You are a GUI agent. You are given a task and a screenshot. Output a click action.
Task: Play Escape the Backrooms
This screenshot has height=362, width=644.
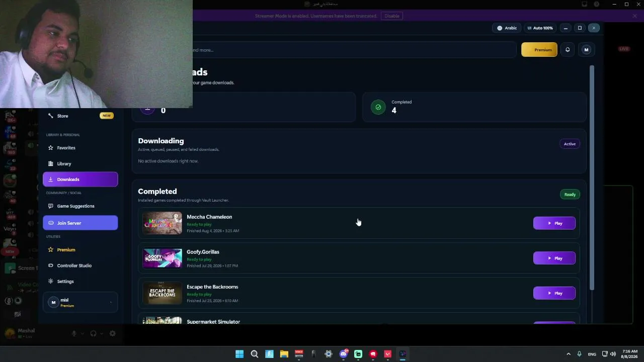(x=554, y=293)
